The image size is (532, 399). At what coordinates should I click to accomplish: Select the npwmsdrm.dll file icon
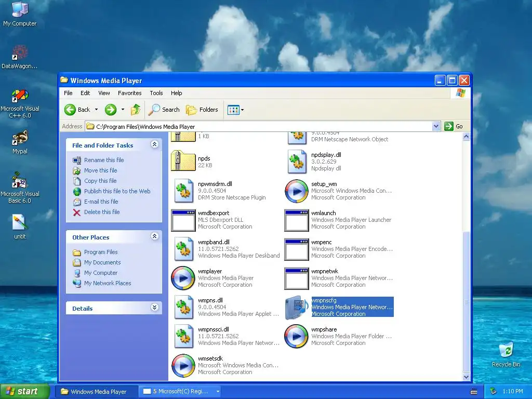coord(183,191)
